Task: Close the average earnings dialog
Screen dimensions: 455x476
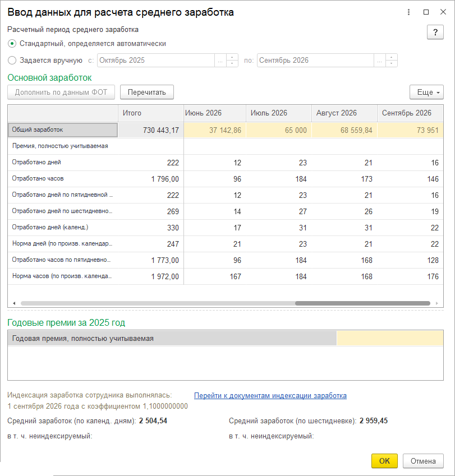Action: [443, 12]
